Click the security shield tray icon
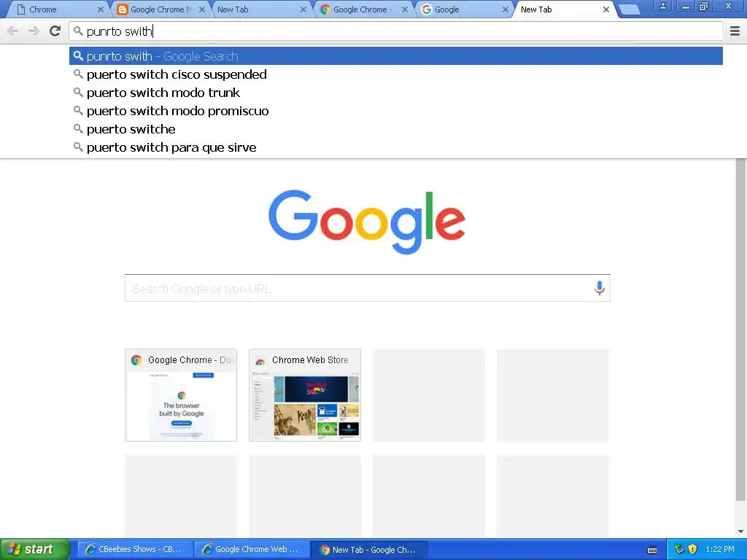 pyautogui.click(x=693, y=549)
